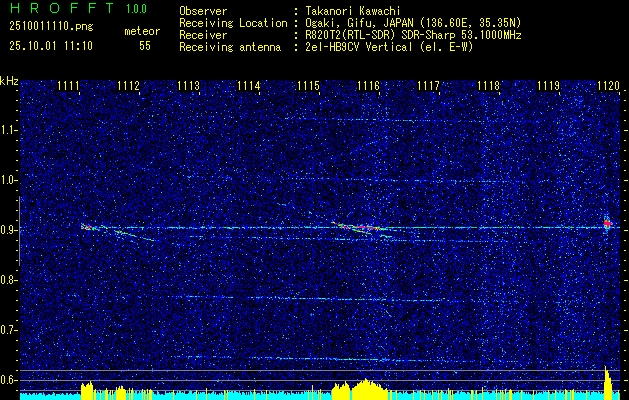Click the 1.0 kHz frequency label
Image resolution: width=629 pixels, height=400 pixels.
tap(9, 180)
